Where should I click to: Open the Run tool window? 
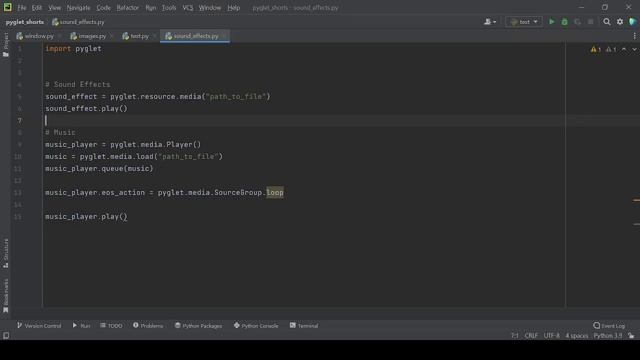tap(81, 326)
